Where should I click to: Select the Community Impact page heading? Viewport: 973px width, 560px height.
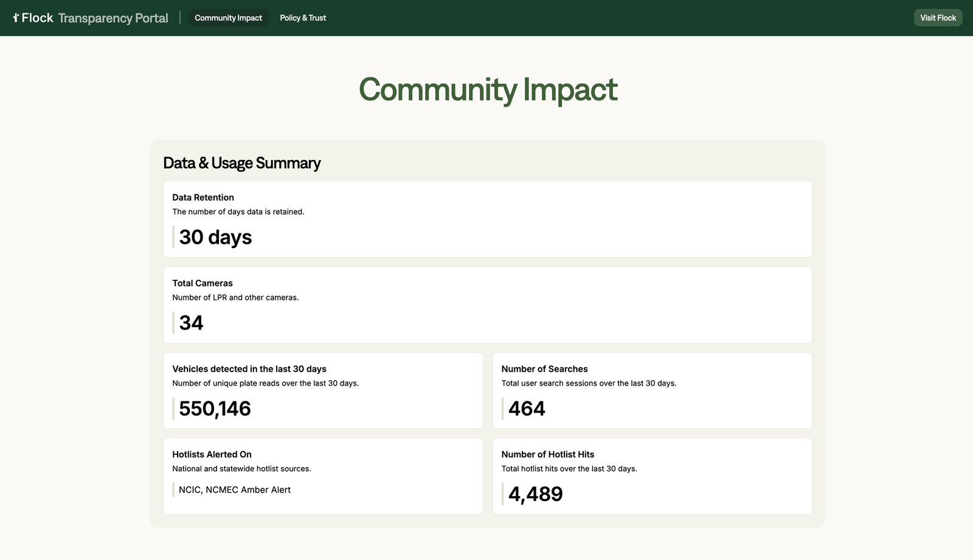pos(488,89)
